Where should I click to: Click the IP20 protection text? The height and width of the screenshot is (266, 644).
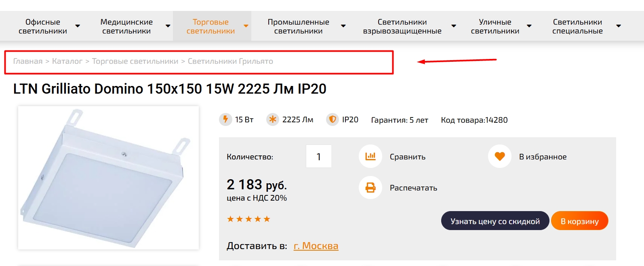[350, 120]
